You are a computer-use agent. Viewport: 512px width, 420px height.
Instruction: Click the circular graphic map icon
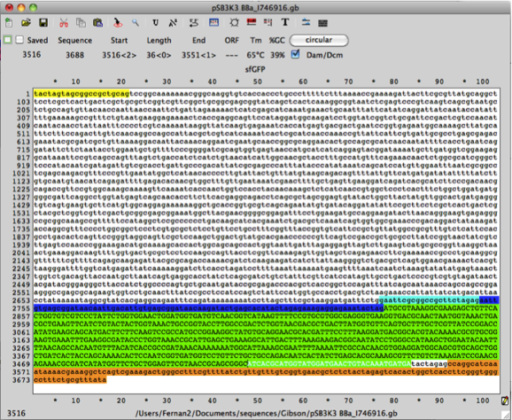[234, 22]
